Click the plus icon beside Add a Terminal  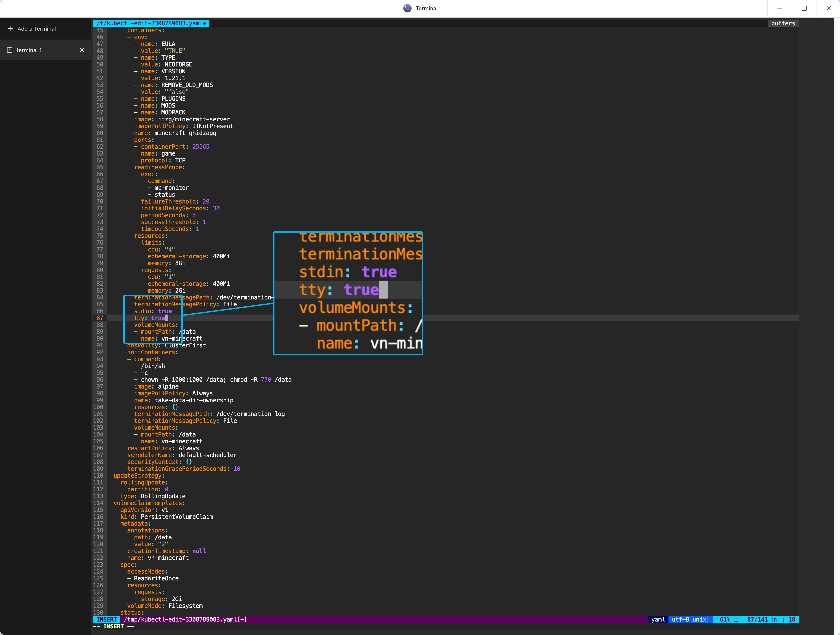coord(10,29)
